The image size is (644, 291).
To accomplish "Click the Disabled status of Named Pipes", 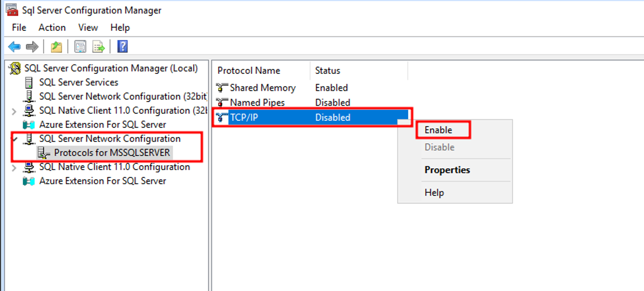I will tap(332, 103).
